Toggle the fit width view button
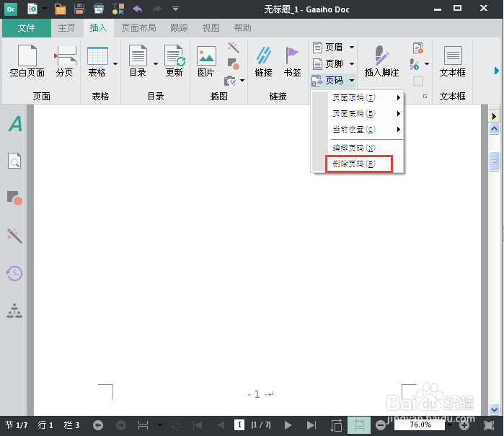Image resolution: width=504 pixels, height=436 pixels. pyautogui.click(x=359, y=425)
